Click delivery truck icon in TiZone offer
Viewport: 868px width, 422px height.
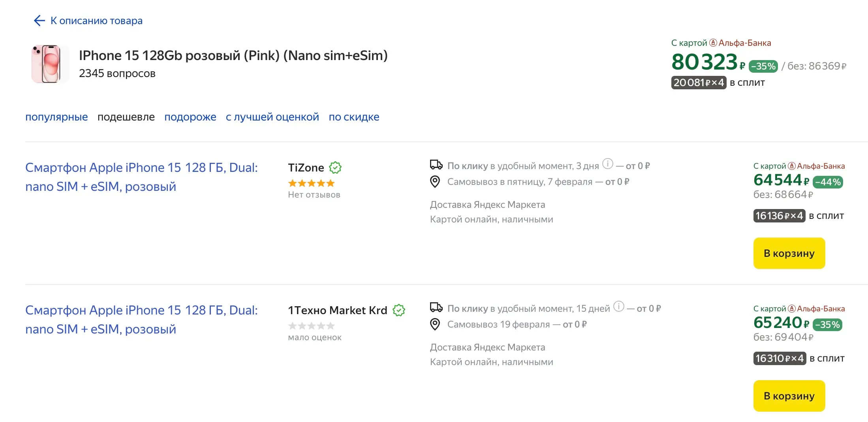tap(436, 165)
